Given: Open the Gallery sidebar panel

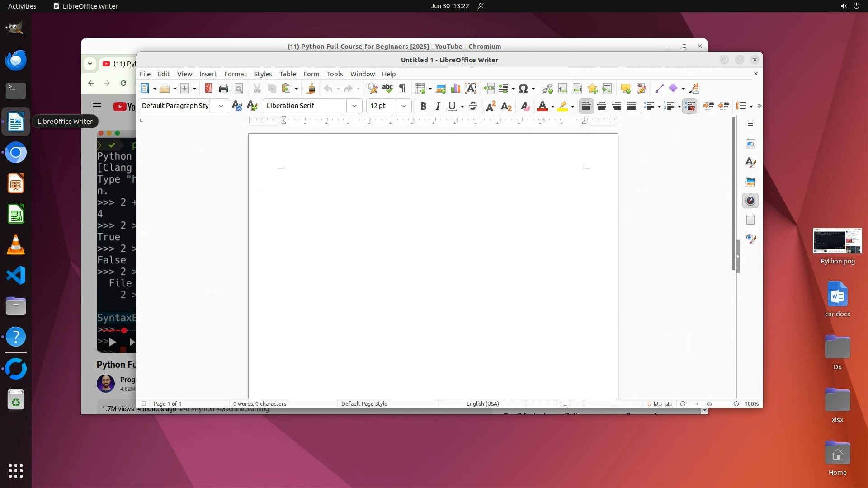Looking at the screenshot, I should point(750,182).
